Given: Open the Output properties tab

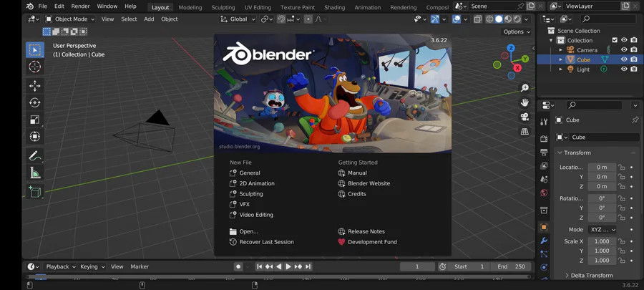Looking at the screenshot, I should click(544, 153).
